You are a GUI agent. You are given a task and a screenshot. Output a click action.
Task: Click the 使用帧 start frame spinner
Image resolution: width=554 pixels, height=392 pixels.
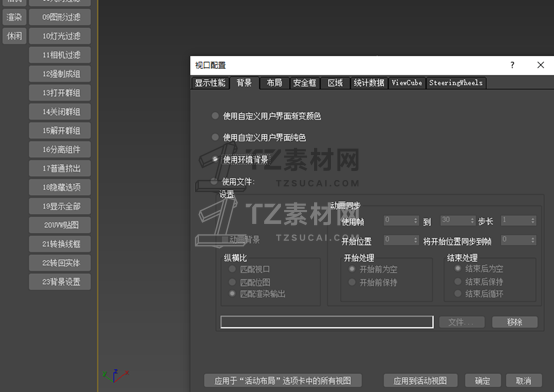[x=401, y=221]
